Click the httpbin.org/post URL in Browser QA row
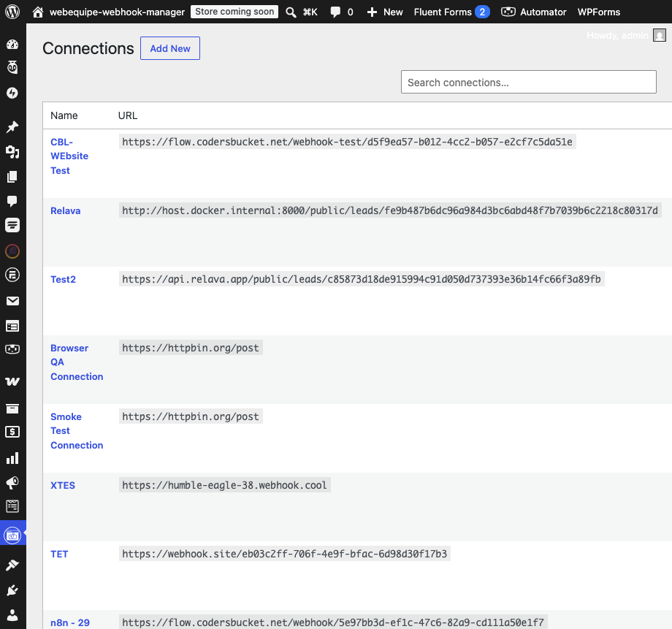The width and height of the screenshot is (672, 629). (x=191, y=348)
